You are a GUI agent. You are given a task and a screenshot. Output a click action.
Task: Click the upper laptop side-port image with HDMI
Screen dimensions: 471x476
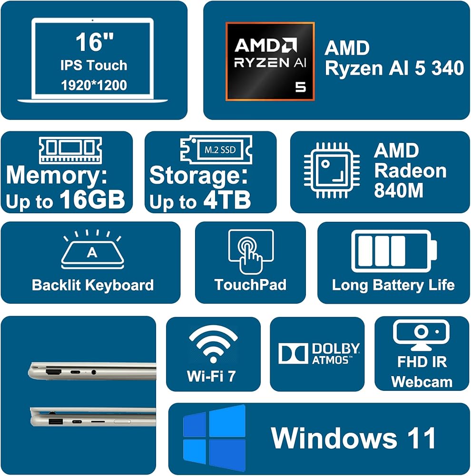point(92,371)
